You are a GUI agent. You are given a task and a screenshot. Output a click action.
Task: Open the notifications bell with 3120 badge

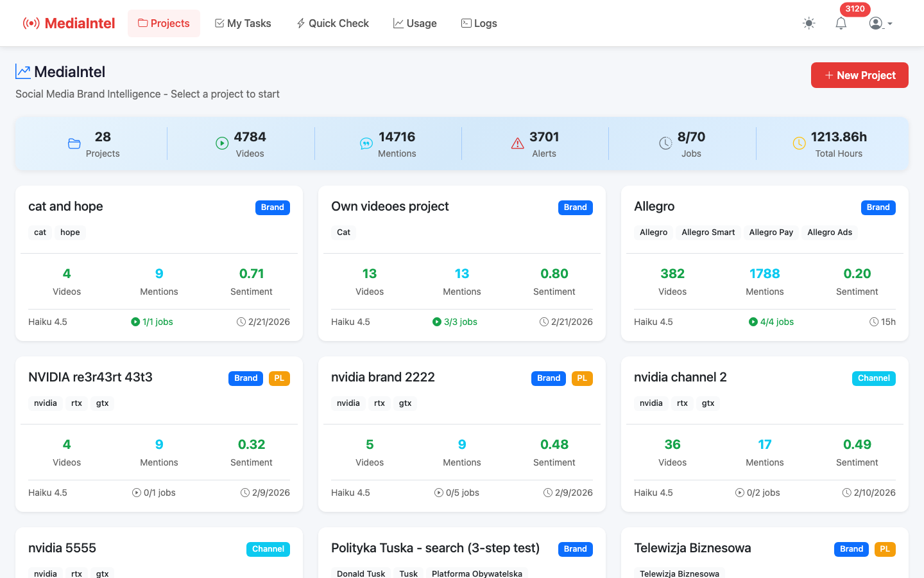(x=841, y=23)
